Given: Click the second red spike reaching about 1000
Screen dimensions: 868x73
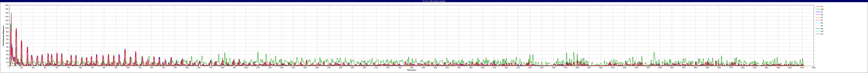Looking at the screenshot, I should pyautogui.click(x=16, y=29).
